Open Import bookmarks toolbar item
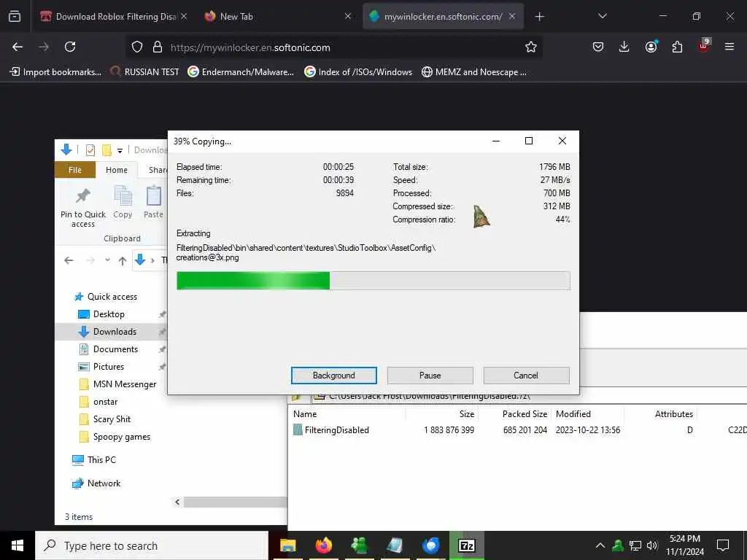This screenshot has height=560, width=747. (55, 72)
